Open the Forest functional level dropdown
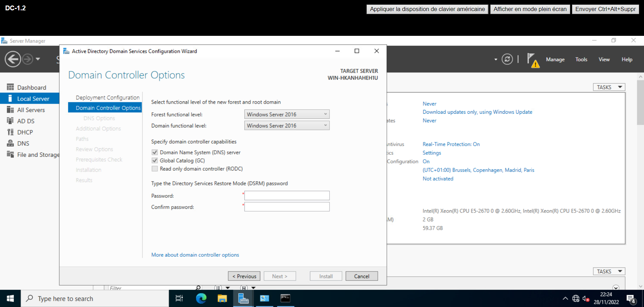644x307 pixels. tap(287, 114)
